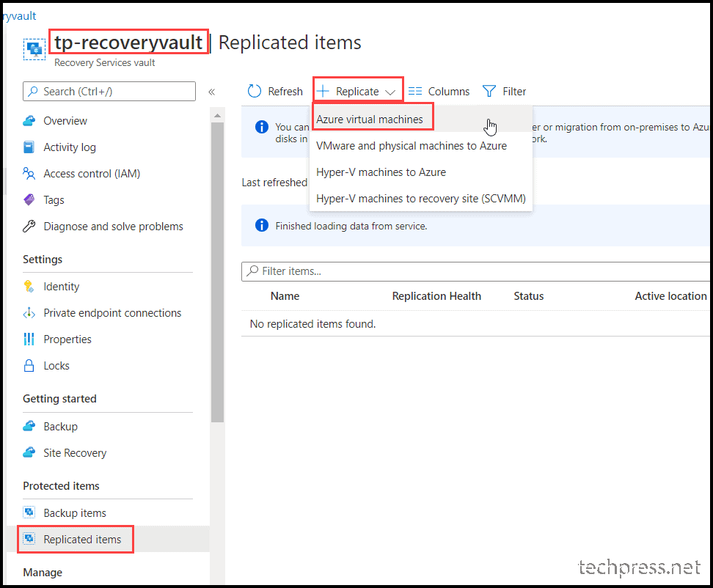Image resolution: width=713 pixels, height=588 pixels.
Task: Click the plus icon on Replicate
Action: point(323,92)
